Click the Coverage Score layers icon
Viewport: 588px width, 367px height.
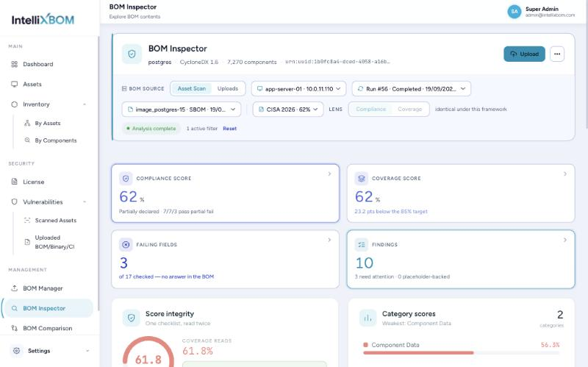[x=361, y=179]
